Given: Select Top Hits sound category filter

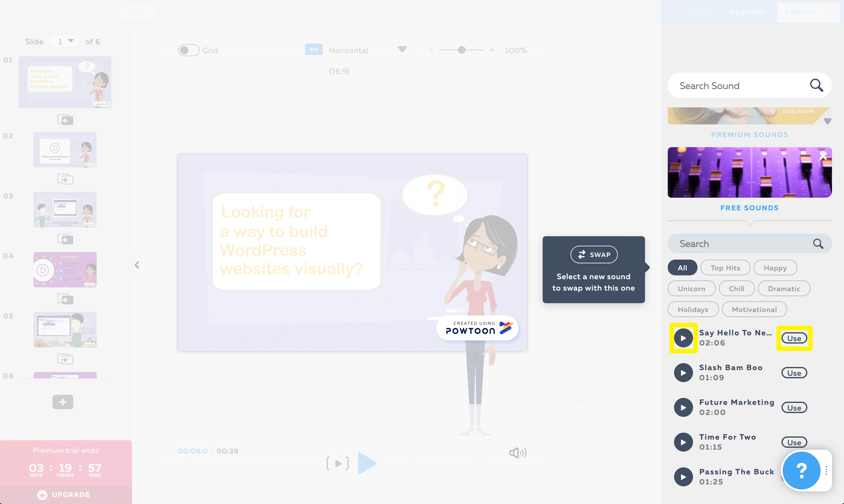Looking at the screenshot, I should pyautogui.click(x=725, y=267).
